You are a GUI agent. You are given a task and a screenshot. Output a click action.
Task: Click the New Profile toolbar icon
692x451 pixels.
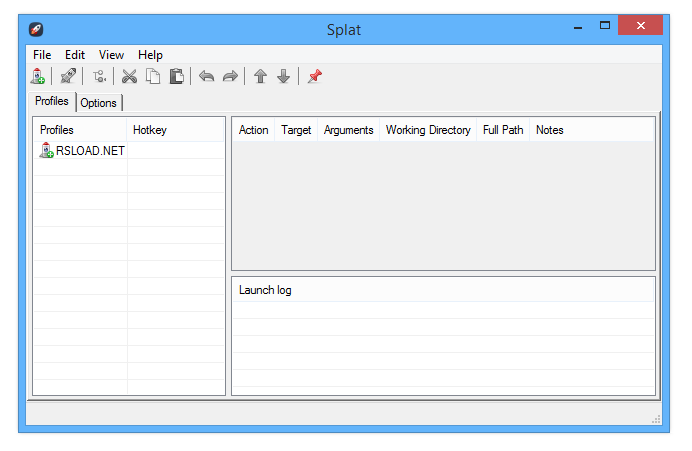click(x=38, y=76)
